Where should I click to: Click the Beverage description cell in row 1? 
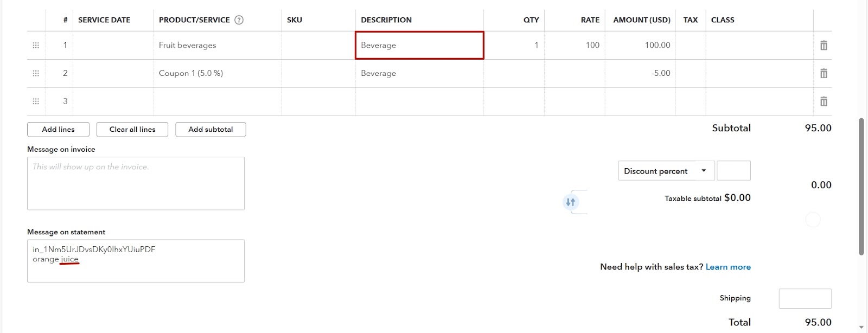(419, 46)
